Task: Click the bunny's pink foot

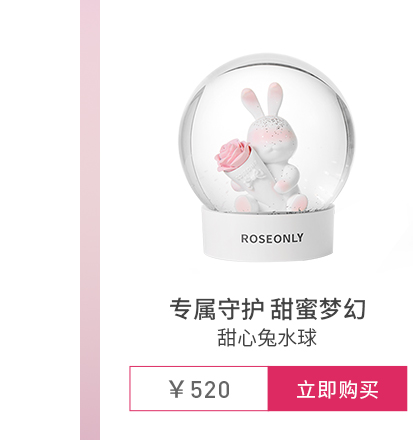Action: [246, 203]
